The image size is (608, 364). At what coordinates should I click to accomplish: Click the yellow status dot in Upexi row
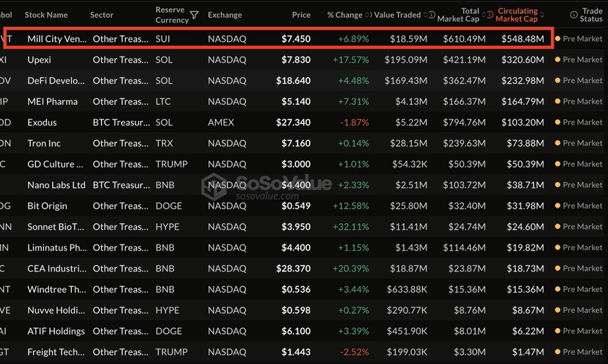pos(557,59)
